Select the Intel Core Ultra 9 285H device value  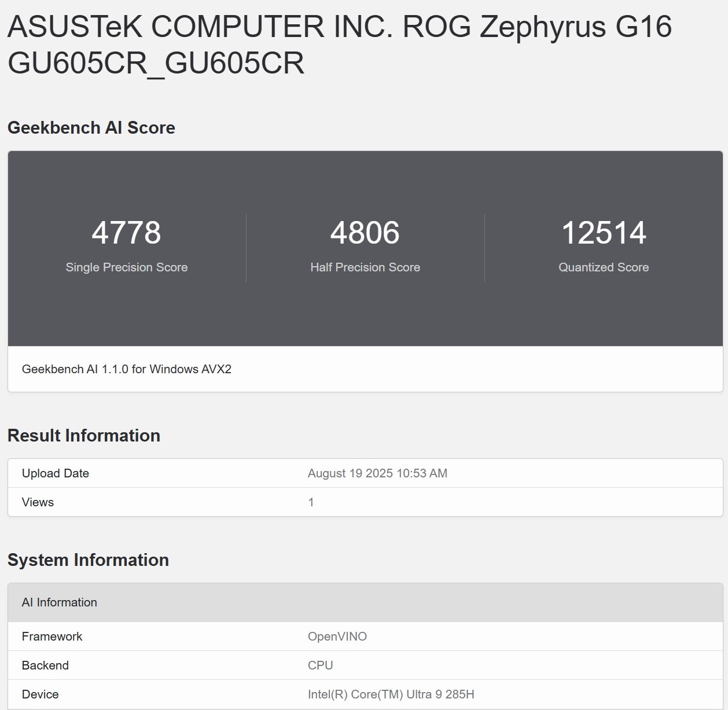(x=391, y=694)
